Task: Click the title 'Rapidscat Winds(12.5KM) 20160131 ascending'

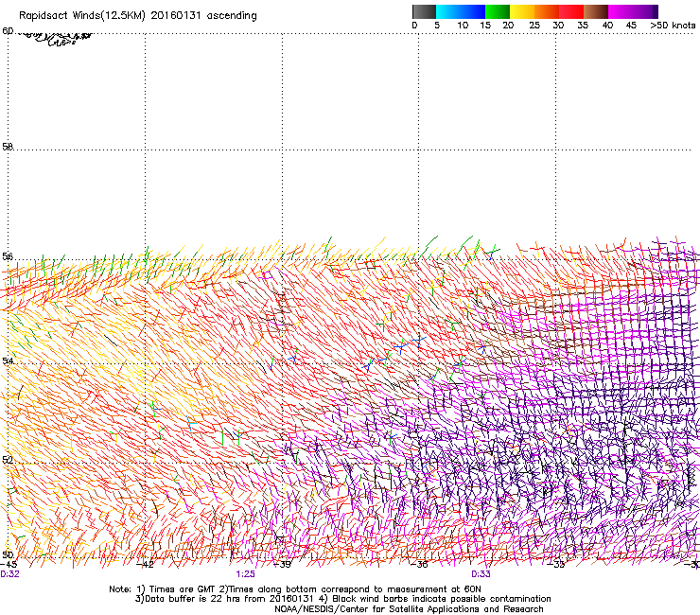Action: pyautogui.click(x=138, y=16)
